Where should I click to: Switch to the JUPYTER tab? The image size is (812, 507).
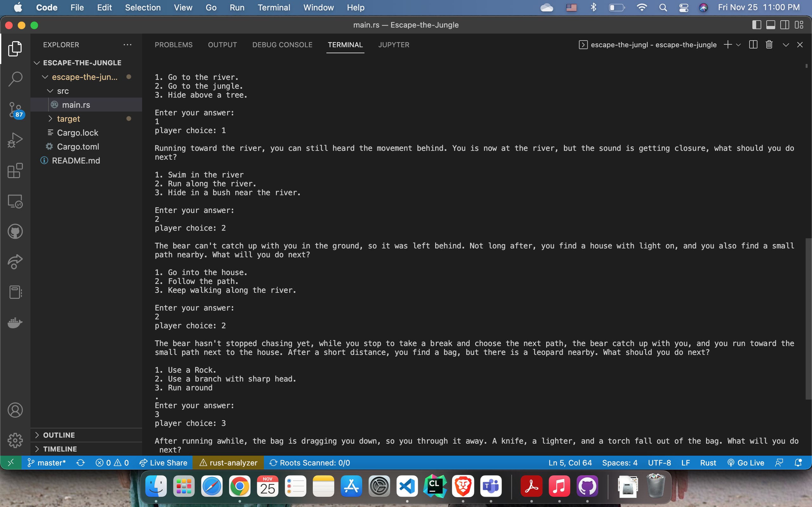pyautogui.click(x=394, y=45)
